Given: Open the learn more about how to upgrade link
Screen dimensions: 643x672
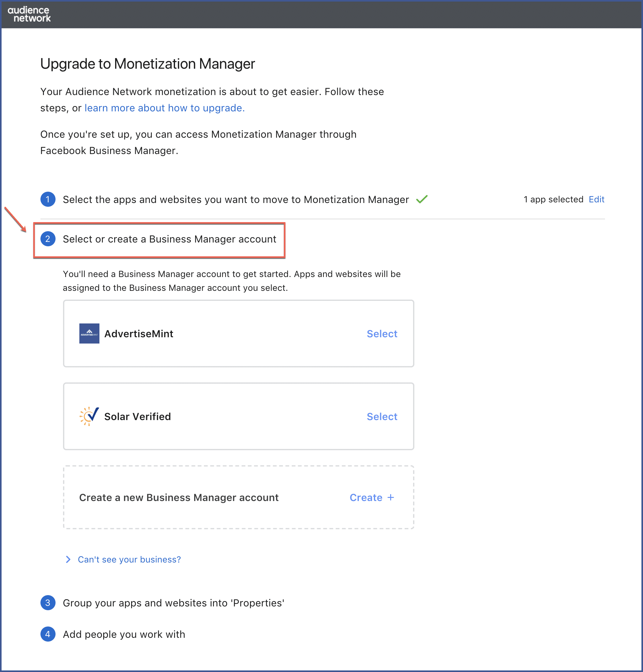Looking at the screenshot, I should [165, 108].
